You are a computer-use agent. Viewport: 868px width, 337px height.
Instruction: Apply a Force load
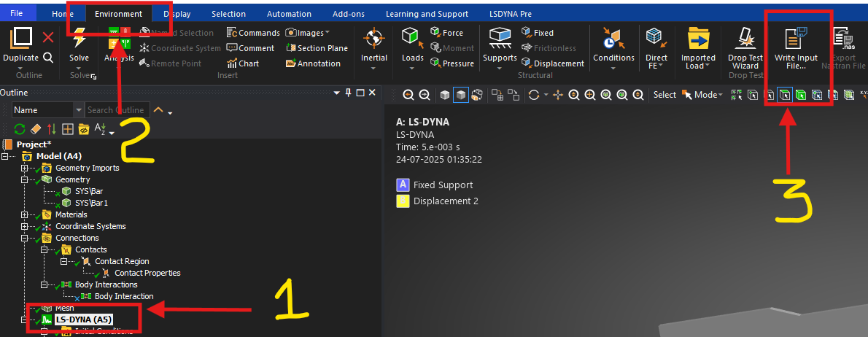[x=446, y=33]
